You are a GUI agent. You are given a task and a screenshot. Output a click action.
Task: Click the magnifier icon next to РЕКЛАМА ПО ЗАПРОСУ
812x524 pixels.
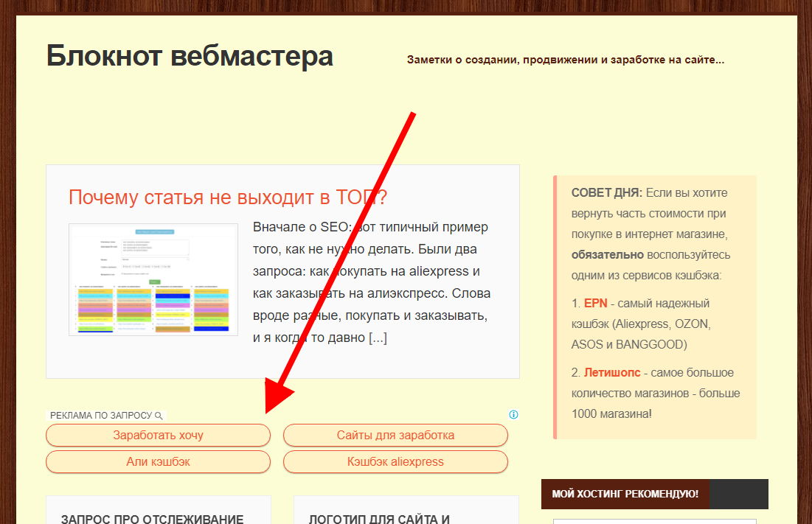pyautogui.click(x=159, y=416)
